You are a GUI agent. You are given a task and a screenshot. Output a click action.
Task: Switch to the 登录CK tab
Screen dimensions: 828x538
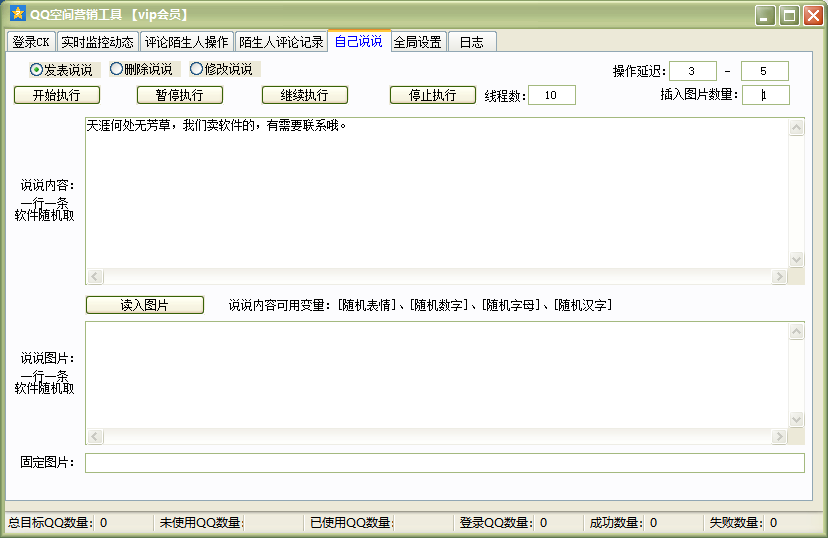tap(31, 42)
